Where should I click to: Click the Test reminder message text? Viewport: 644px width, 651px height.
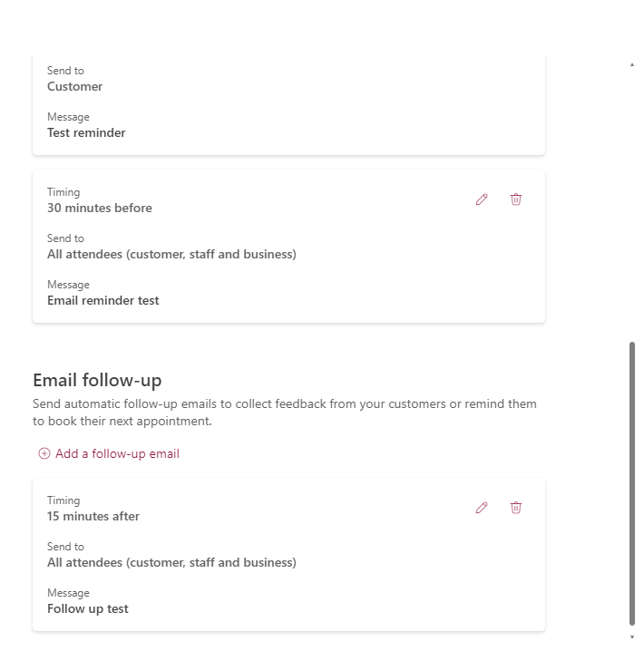coord(86,132)
